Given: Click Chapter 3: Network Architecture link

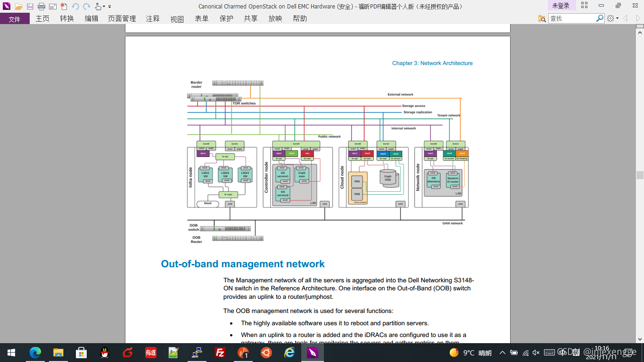Looking at the screenshot, I should 432,63.
